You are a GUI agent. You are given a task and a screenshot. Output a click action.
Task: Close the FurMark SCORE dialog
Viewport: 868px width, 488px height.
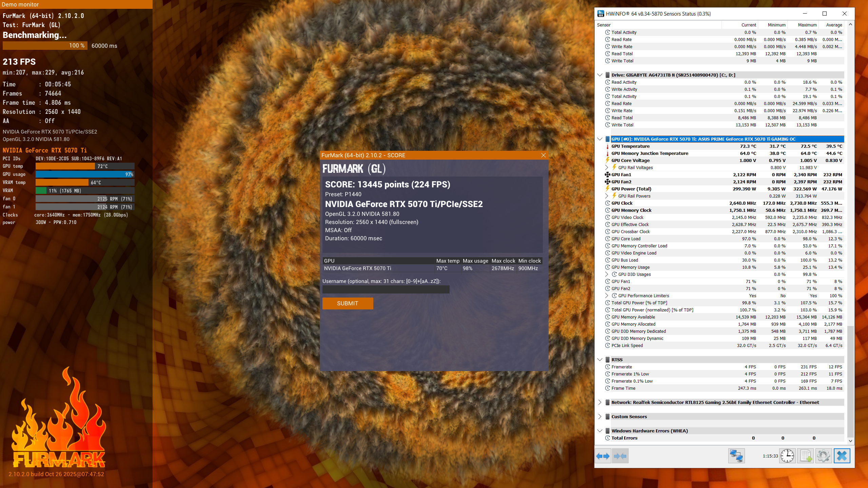(x=544, y=155)
